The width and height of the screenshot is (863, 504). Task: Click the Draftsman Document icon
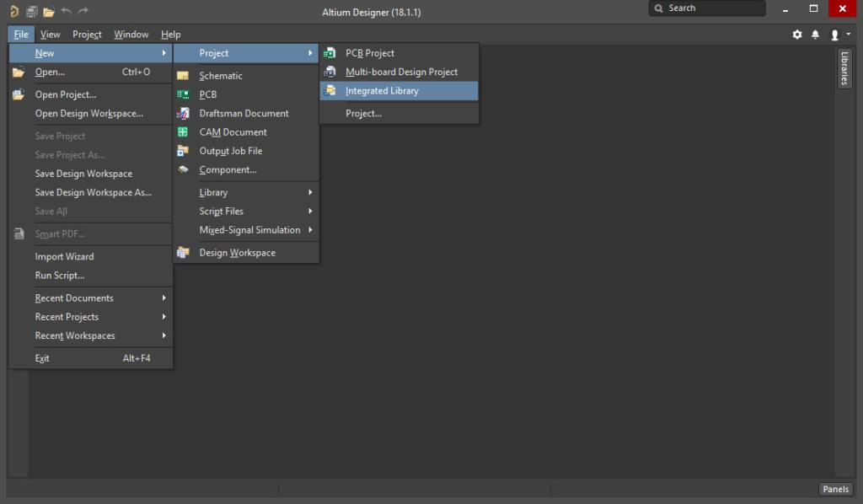pyautogui.click(x=183, y=113)
